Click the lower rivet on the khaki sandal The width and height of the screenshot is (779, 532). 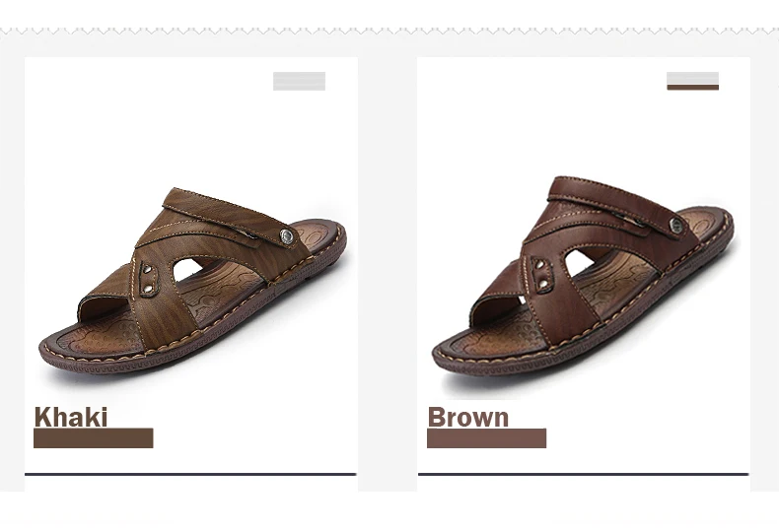point(149,289)
